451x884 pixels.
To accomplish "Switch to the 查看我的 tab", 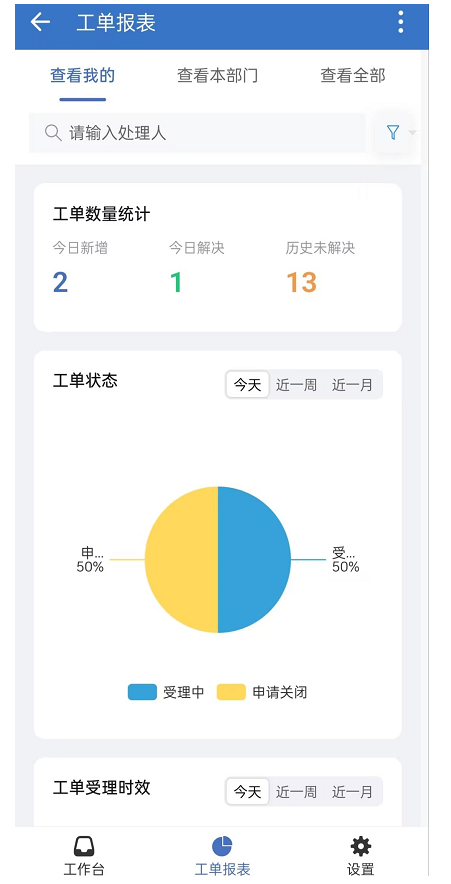I will [83, 76].
